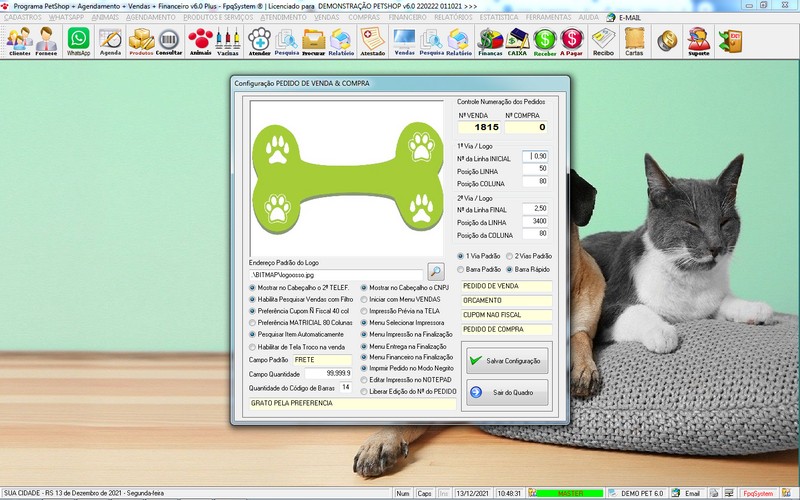Image resolution: width=800 pixels, height=500 pixels.
Task: Click the bone logo preview image
Action: click(347, 178)
